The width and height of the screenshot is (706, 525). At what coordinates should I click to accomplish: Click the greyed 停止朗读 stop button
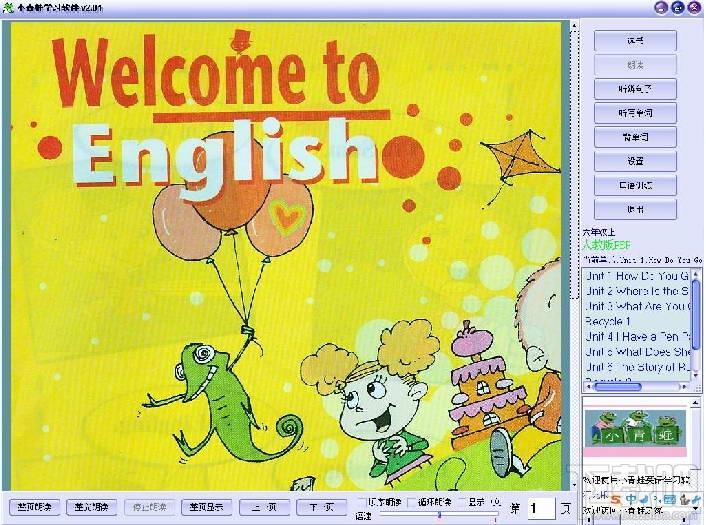click(149, 507)
